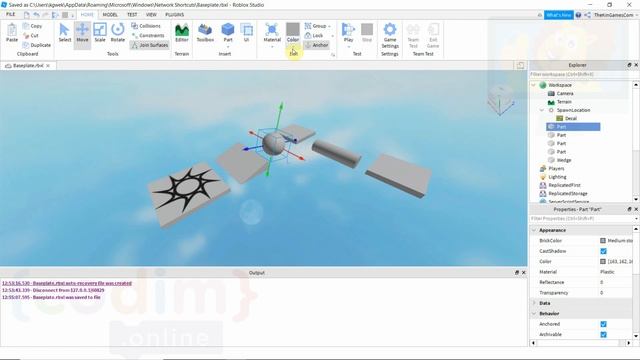Cut the selected object
Screen dimensions: 640x360
pyautogui.click(x=31, y=36)
